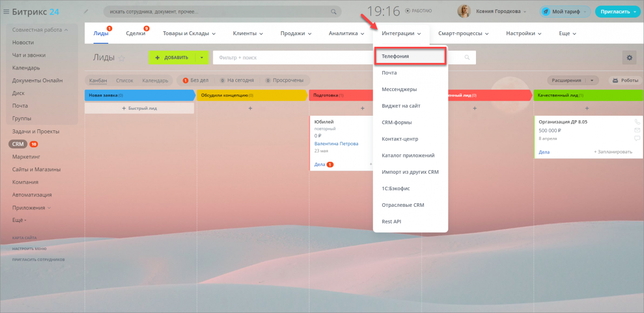Click the green Качественный лид stage header
Image resolution: width=644 pixels, height=313 pixels.
coord(588,95)
